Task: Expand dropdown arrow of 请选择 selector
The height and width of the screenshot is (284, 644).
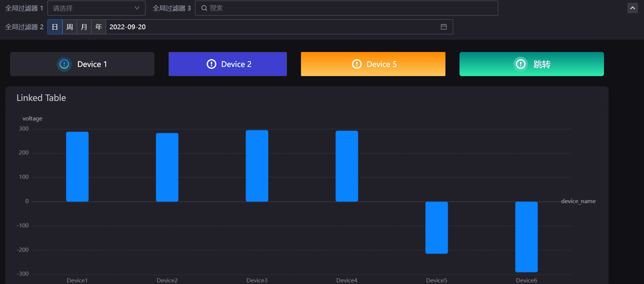Action: coord(137,8)
